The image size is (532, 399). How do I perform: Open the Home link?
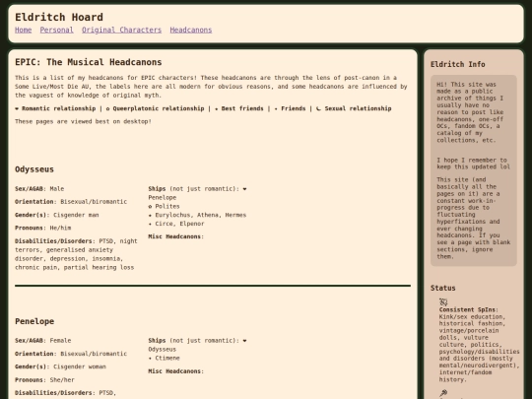tap(23, 30)
